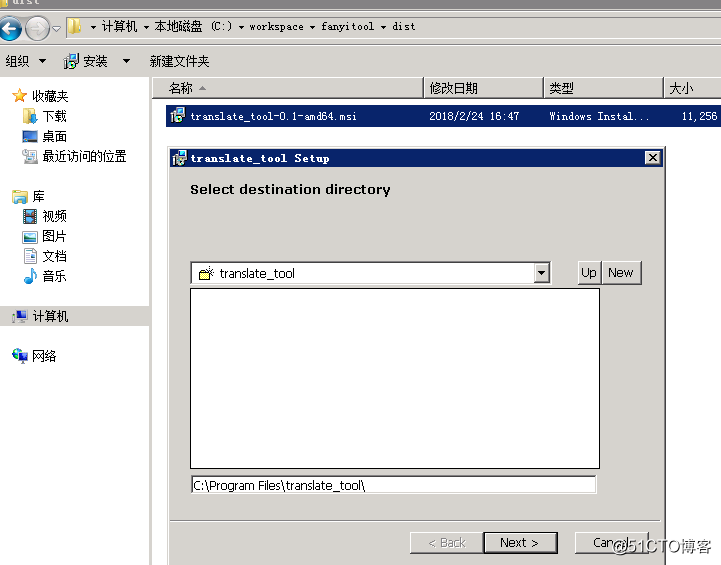Sort by 类型 column header
This screenshot has width=721, height=565.
tap(603, 88)
